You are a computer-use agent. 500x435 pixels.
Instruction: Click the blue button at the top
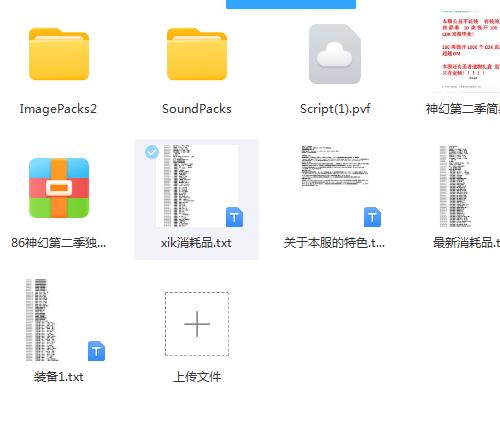coord(291,4)
